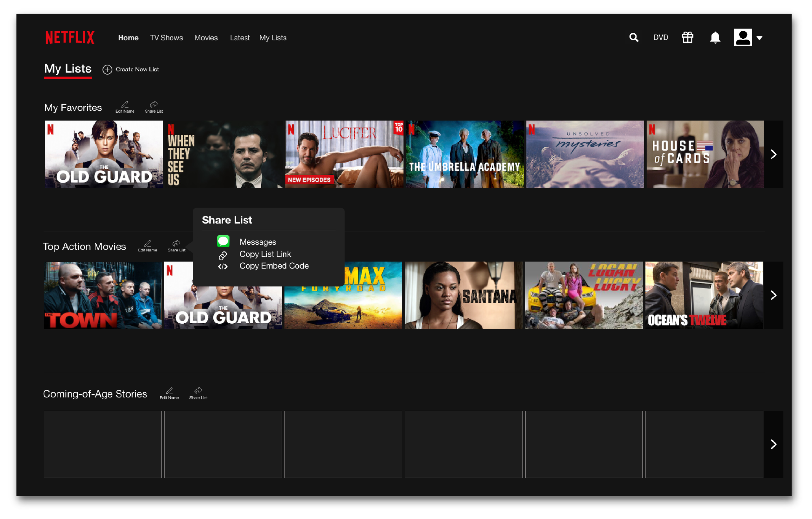Edit Name of Coming-of-Age Stories list

click(x=169, y=394)
